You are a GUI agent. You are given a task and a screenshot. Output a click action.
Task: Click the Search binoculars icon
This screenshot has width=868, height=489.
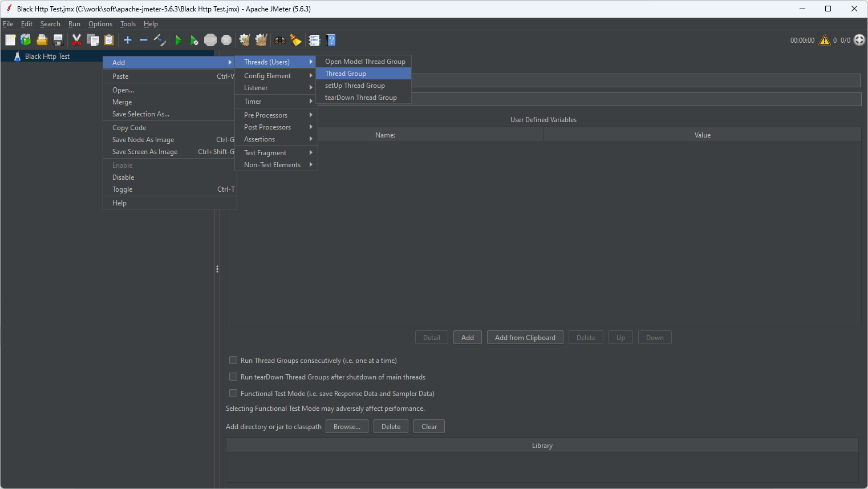click(x=280, y=40)
